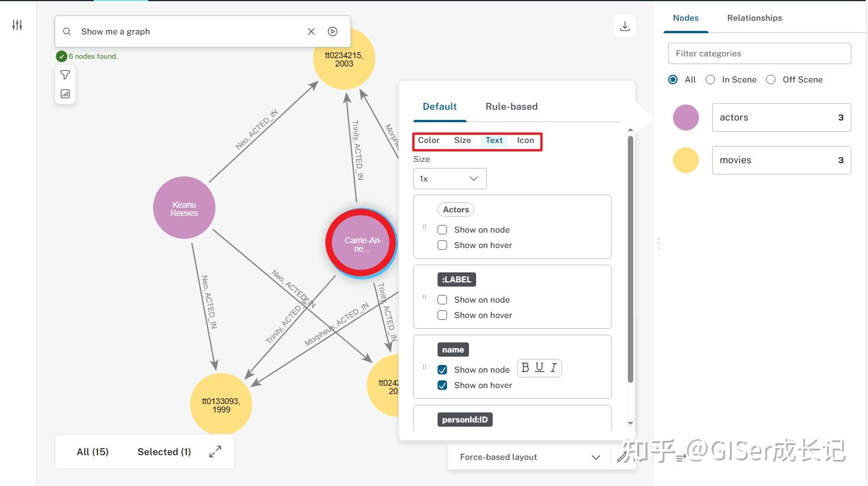
Task: Open the Size 1x dropdown
Action: [x=449, y=179]
